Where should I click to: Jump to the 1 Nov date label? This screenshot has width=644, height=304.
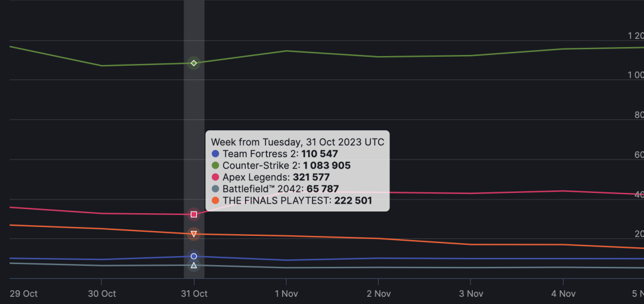(286, 293)
